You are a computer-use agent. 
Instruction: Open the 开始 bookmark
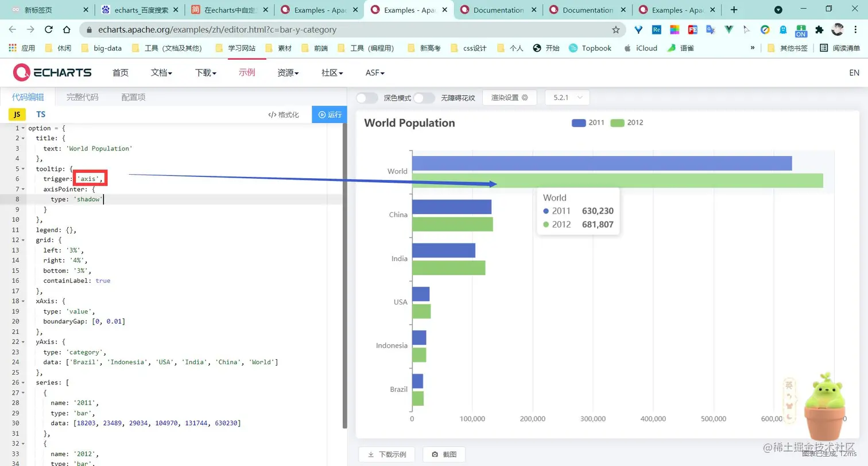tap(546, 48)
